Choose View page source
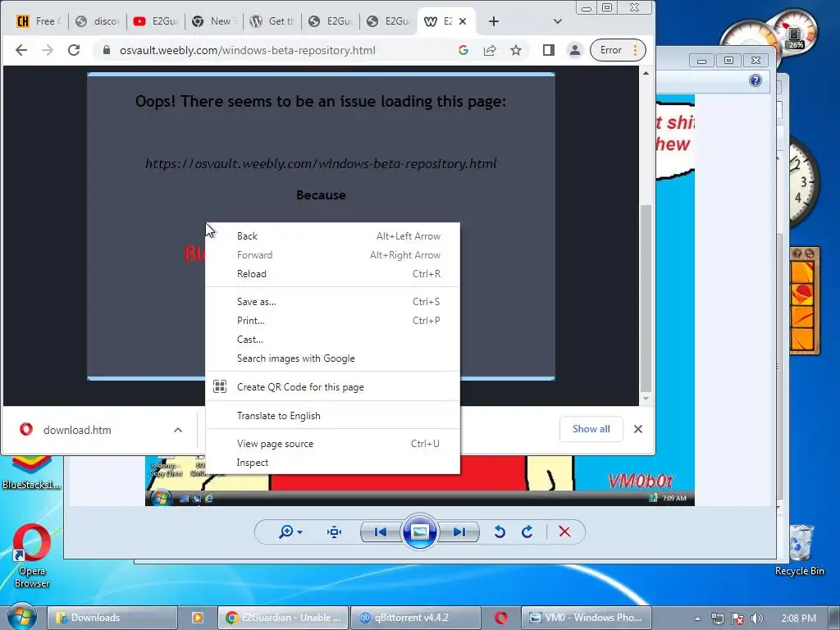840x630 pixels. coord(333,444)
